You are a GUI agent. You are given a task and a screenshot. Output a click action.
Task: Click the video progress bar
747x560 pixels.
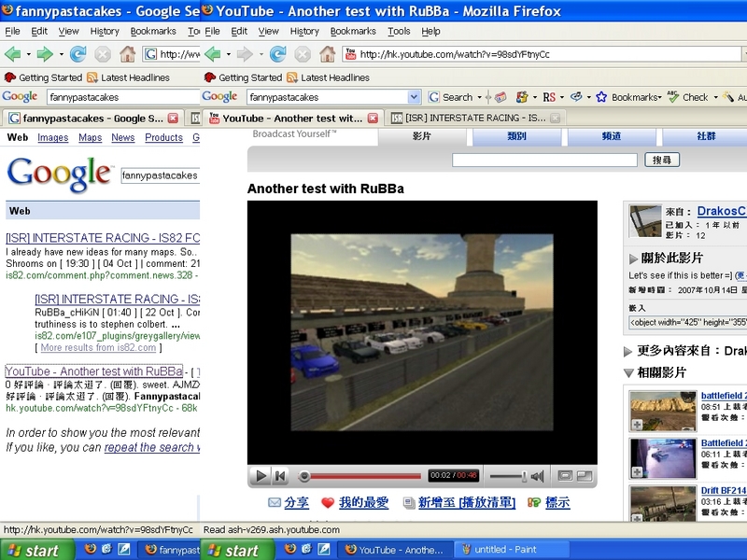click(359, 476)
